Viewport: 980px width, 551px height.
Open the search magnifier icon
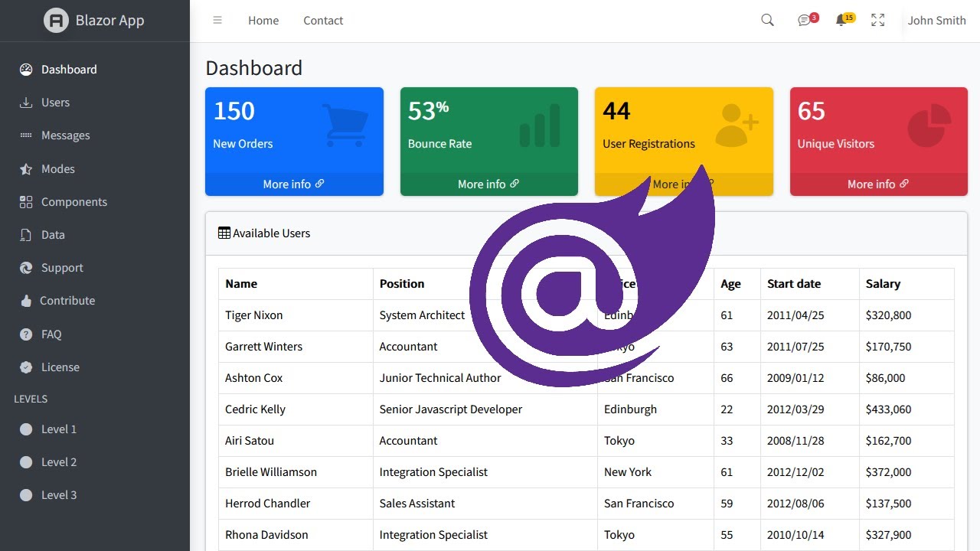coord(767,21)
